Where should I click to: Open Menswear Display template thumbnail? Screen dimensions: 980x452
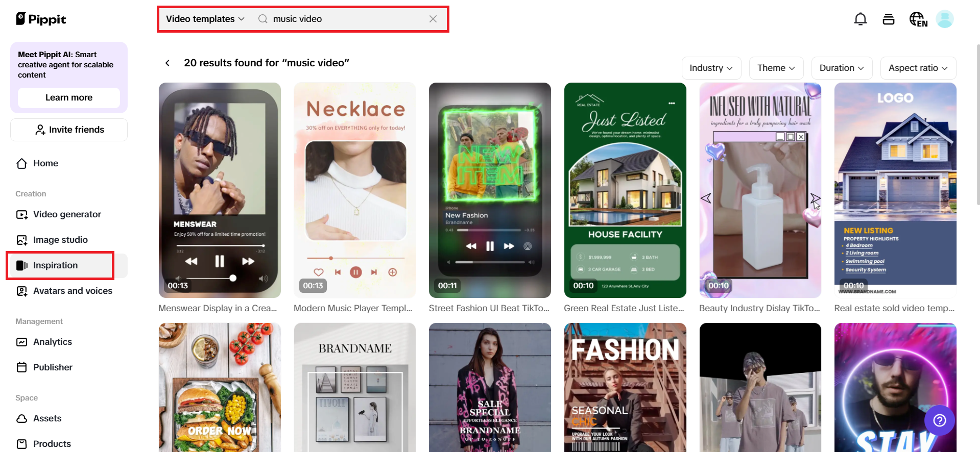pos(220,190)
